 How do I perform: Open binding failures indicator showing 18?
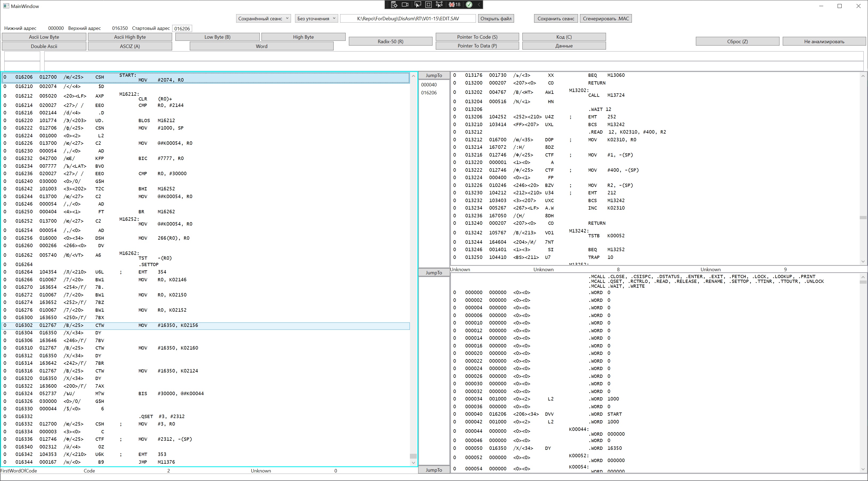tap(455, 5)
